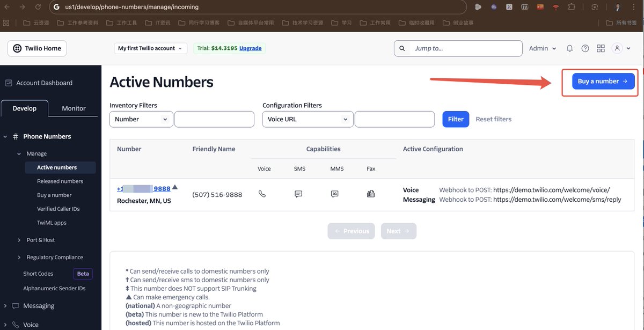Open the Number inventory filter dropdown
The height and width of the screenshot is (330, 644).
click(x=141, y=119)
